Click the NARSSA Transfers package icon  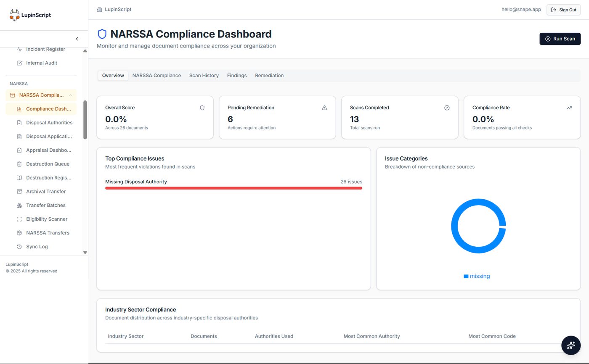(19, 233)
